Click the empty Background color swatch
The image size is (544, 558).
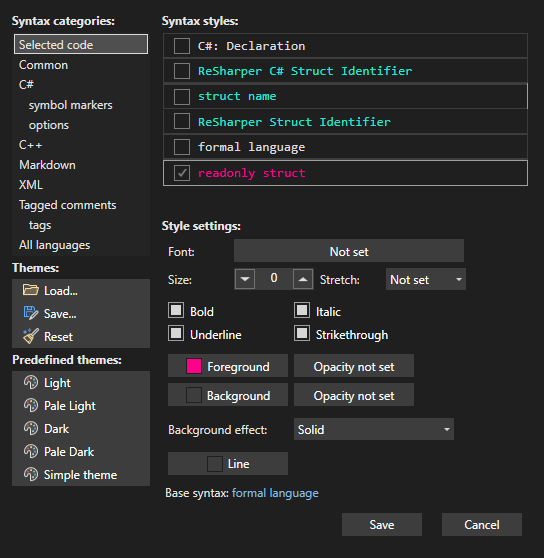(x=194, y=395)
